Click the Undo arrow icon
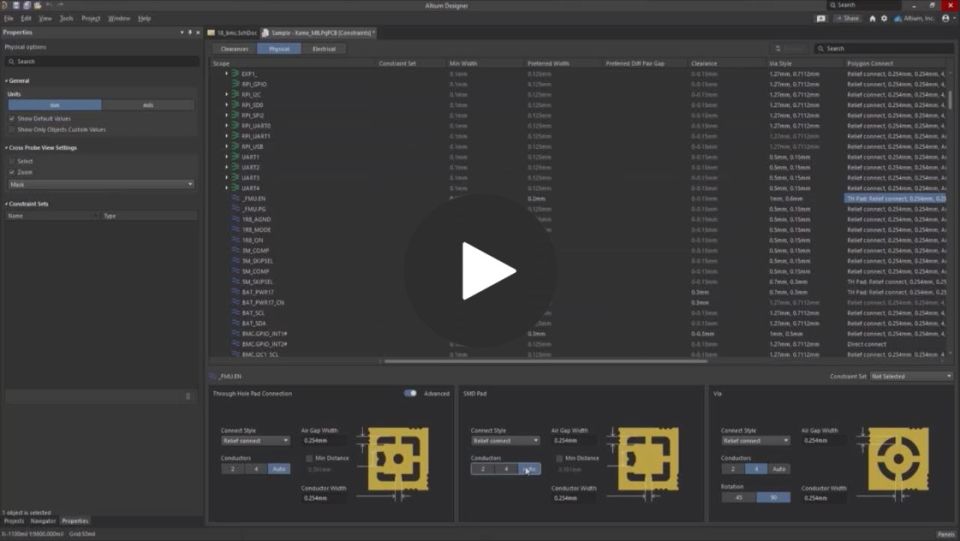The image size is (960, 541). tap(49, 5)
